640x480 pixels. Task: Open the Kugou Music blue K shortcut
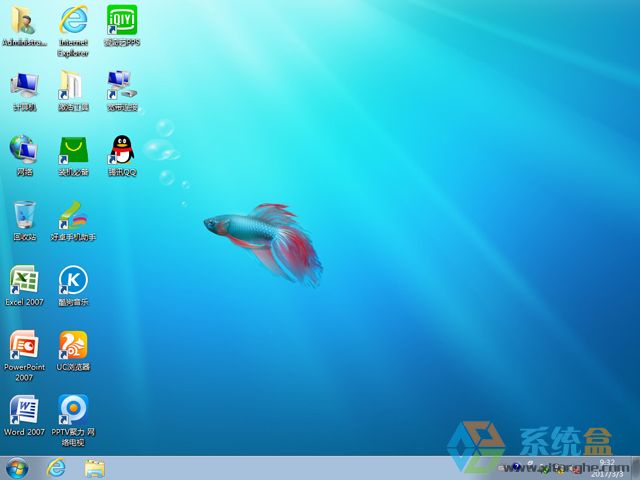pyautogui.click(x=73, y=285)
